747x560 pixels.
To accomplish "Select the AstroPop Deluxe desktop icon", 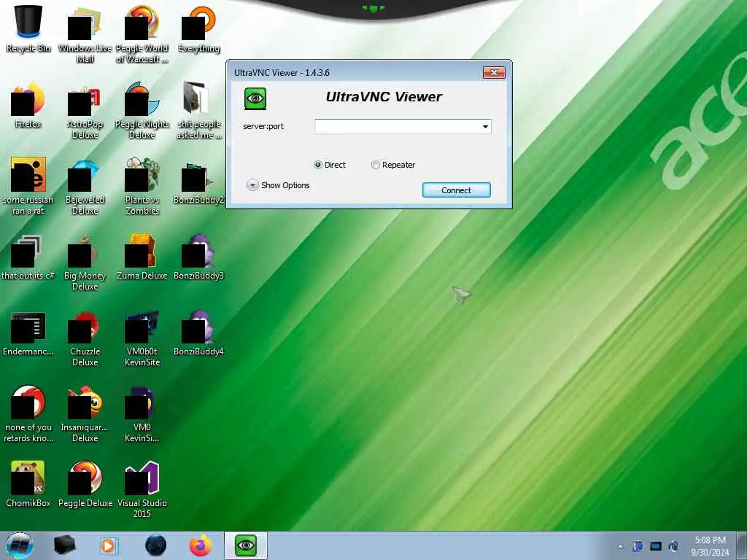I will [x=85, y=111].
